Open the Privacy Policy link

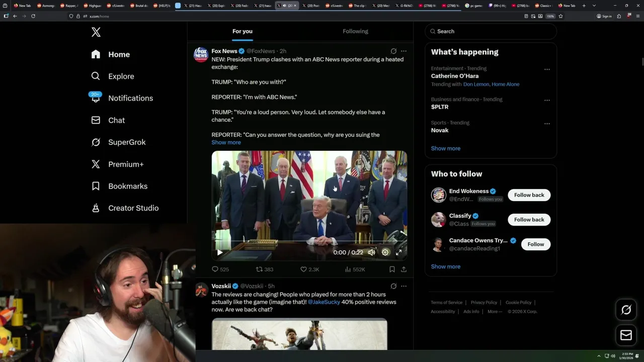484,303
